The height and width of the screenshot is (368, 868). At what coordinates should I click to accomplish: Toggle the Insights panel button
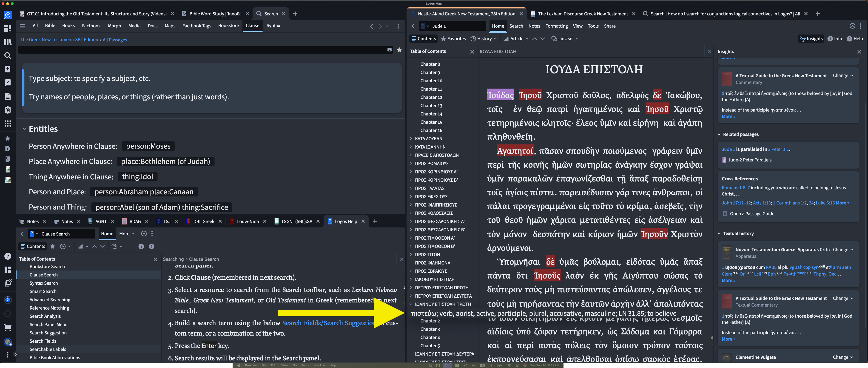811,39
